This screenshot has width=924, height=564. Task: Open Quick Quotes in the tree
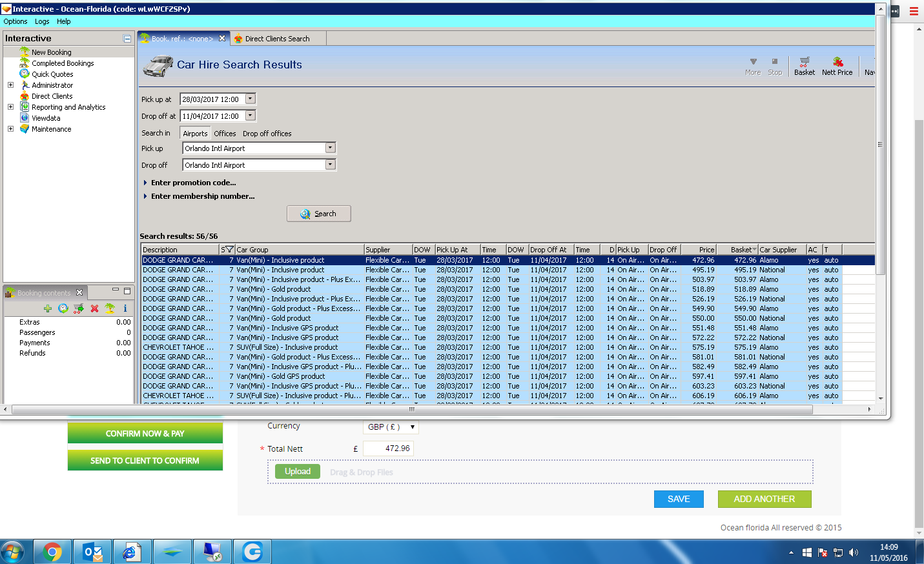52,74
